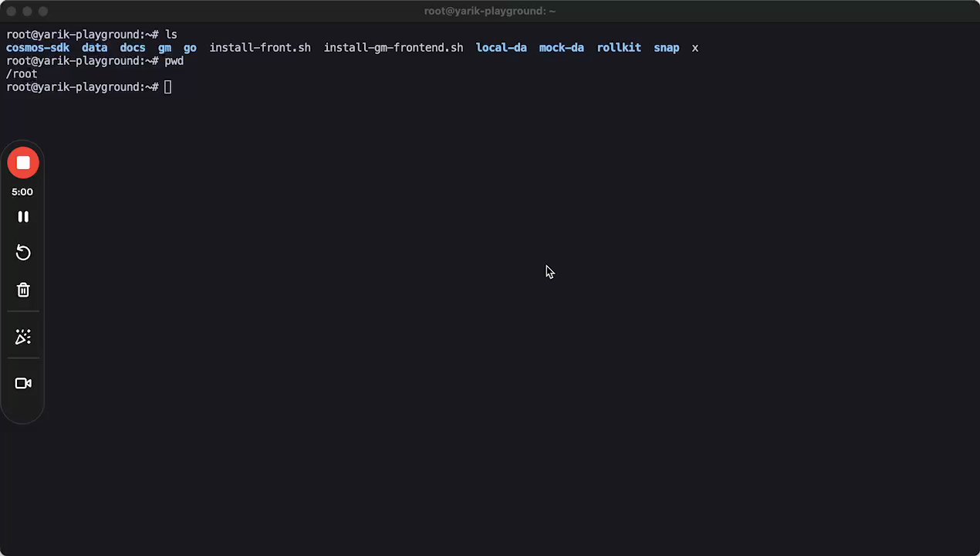Click the /root output line
This screenshot has width=980, height=556.
click(22, 74)
